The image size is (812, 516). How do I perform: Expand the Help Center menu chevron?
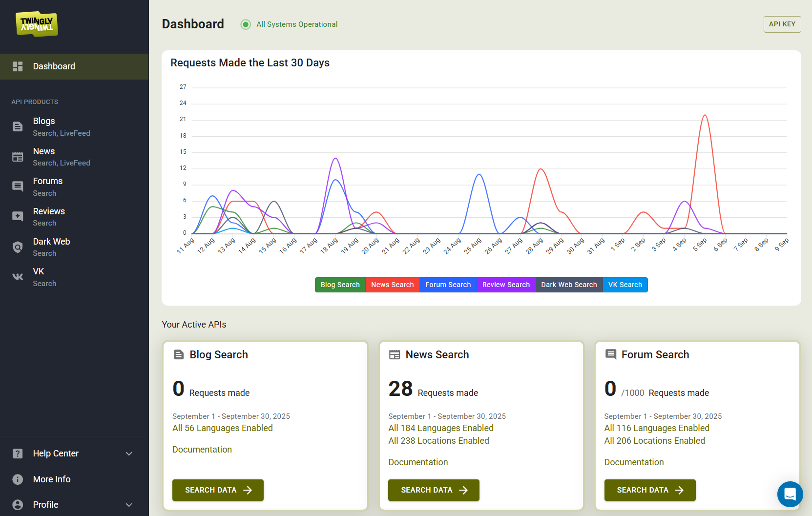tap(129, 454)
